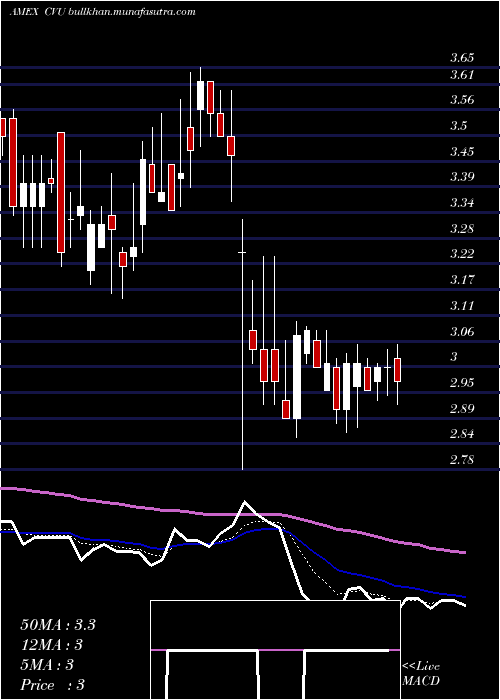This screenshot has height=700, width=500.
Task: Click the 2.78 price axis label
Action: (x=462, y=460)
